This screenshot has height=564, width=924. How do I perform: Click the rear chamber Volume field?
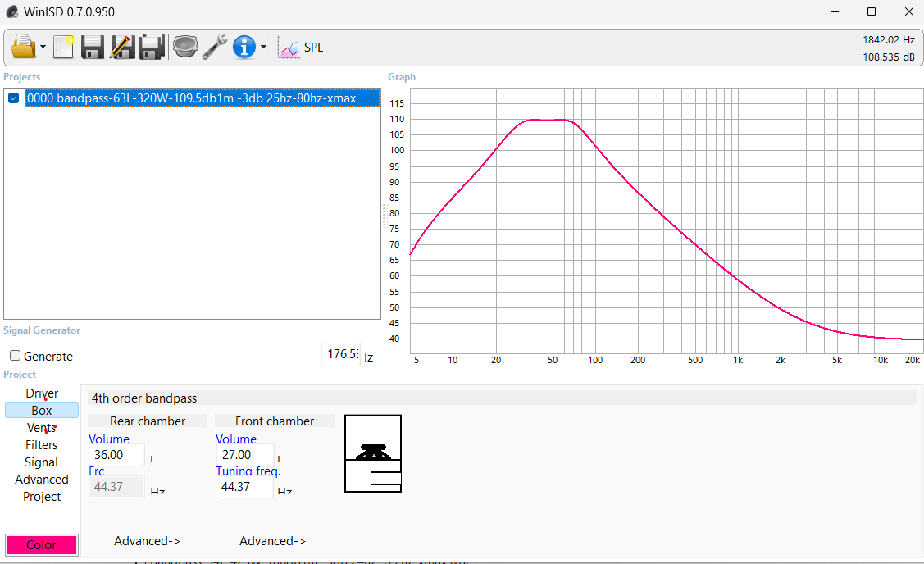[116, 455]
